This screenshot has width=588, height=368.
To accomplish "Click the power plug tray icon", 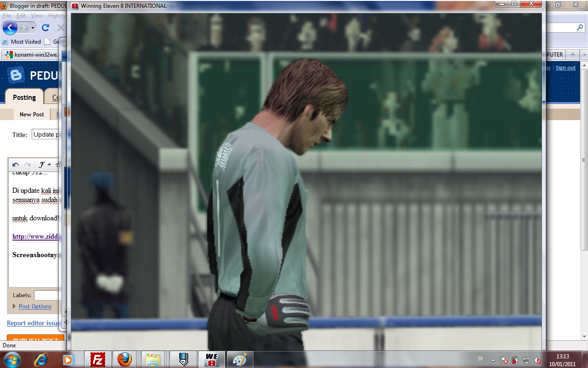I will point(515,361).
